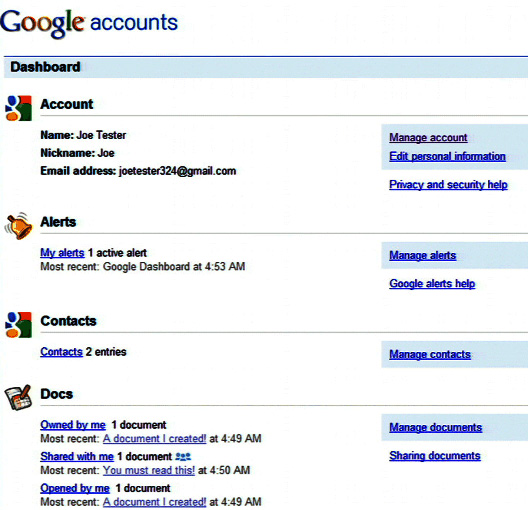Click the Contacts section icon

[19, 325]
